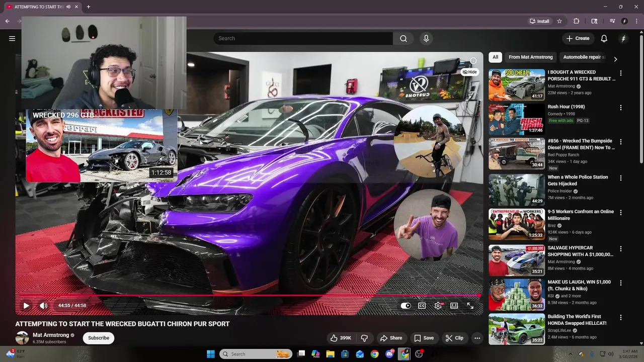Create a Clip of the video
The height and width of the screenshot is (362, 644).
[x=454, y=338]
